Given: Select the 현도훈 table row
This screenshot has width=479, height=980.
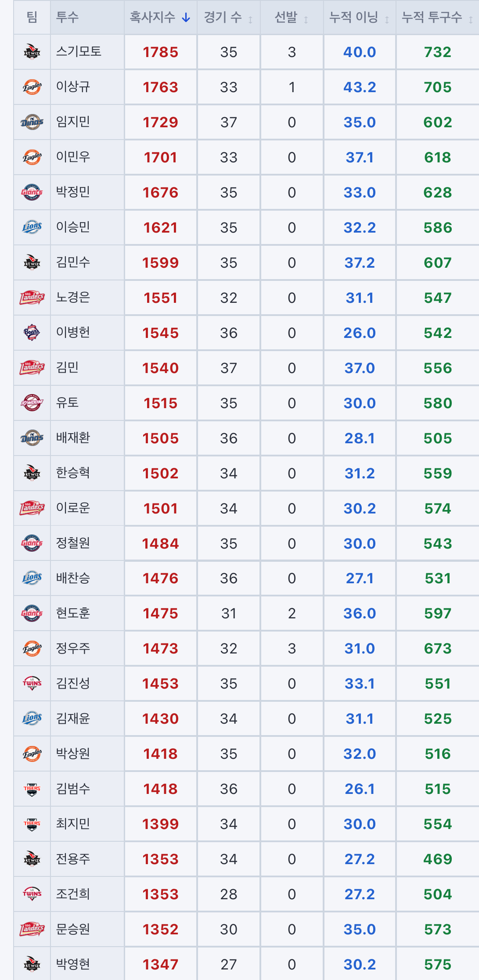Looking at the screenshot, I should click(246, 613).
